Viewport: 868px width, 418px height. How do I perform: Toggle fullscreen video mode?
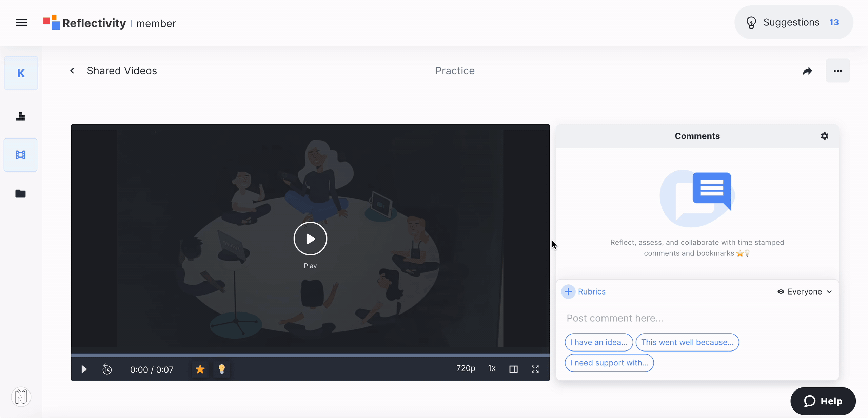[535, 369]
